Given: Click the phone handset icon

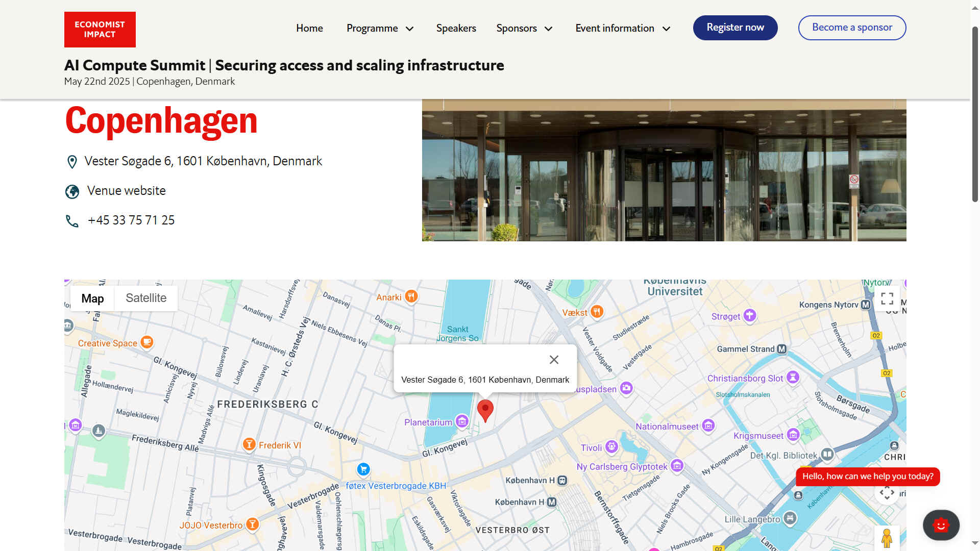Looking at the screenshot, I should coord(72,221).
